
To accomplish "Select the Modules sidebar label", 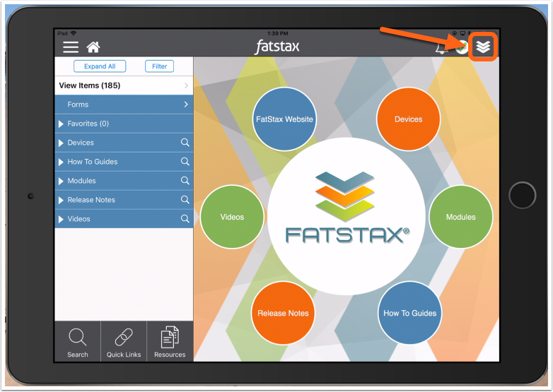I will click(81, 181).
